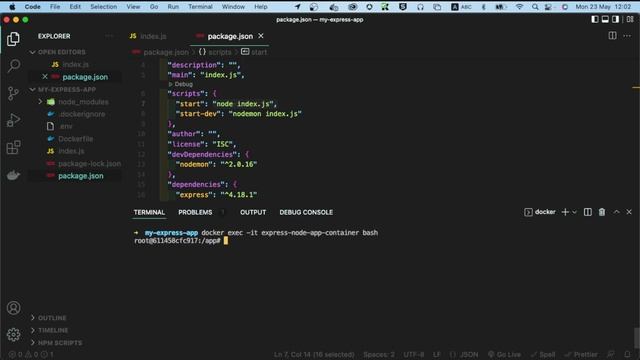Open the Selection menu
The width and height of the screenshot is (640, 360).
coord(103,7)
